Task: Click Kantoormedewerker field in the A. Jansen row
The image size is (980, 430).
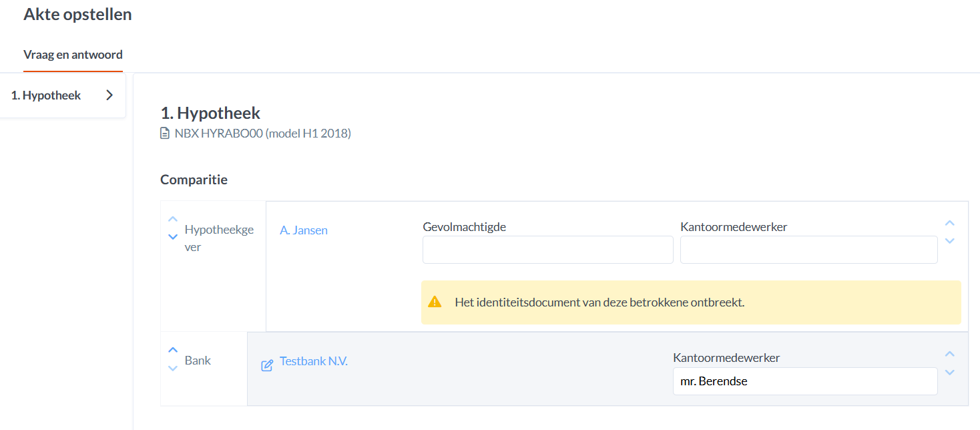Action: [808, 250]
